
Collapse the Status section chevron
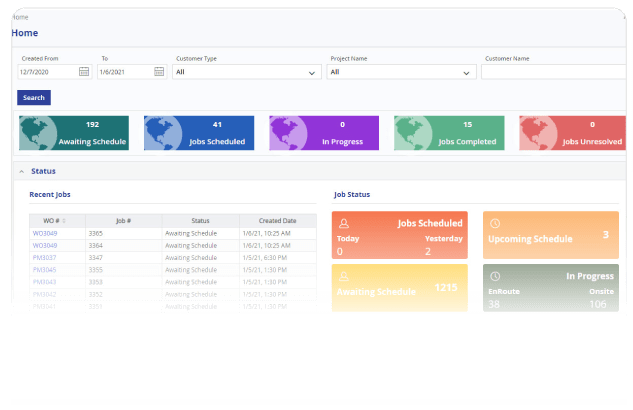(22, 172)
